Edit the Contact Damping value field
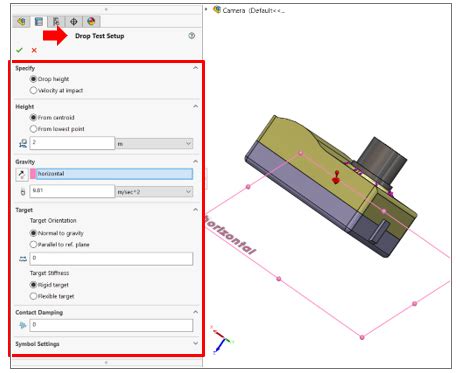Image resolution: width=460 pixels, height=373 pixels. point(111,325)
